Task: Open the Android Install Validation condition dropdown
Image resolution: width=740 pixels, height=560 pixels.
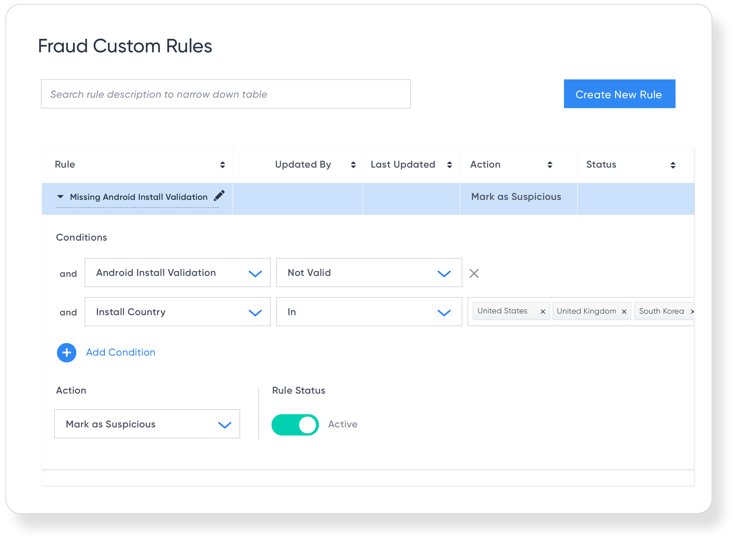Action: click(177, 273)
